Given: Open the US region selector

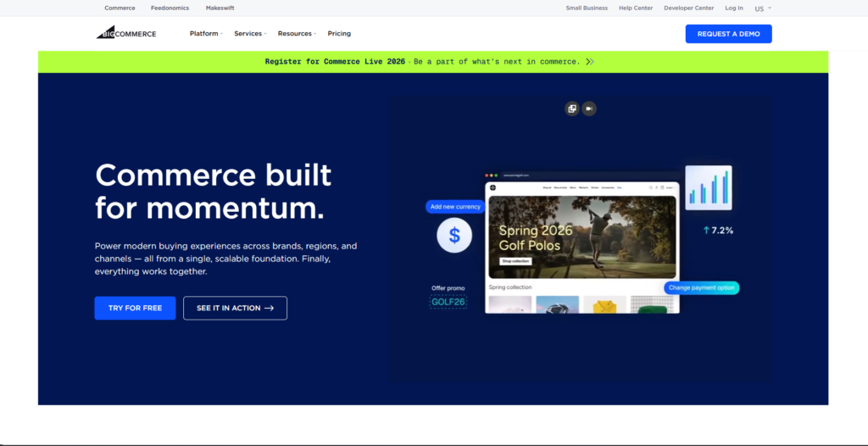Looking at the screenshot, I should 762,8.
